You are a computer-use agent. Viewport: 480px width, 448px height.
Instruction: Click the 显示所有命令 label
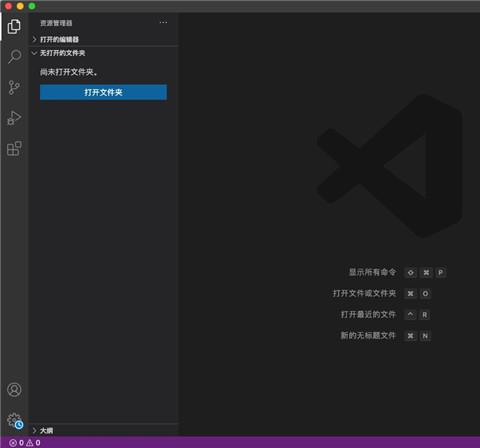click(x=372, y=272)
